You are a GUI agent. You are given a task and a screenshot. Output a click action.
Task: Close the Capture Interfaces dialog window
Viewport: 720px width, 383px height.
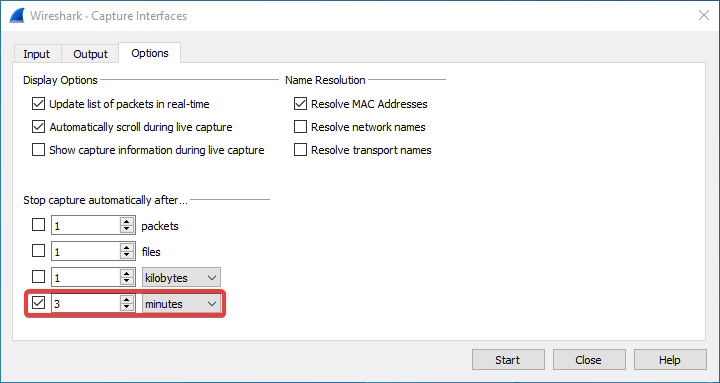click(703, 16)
